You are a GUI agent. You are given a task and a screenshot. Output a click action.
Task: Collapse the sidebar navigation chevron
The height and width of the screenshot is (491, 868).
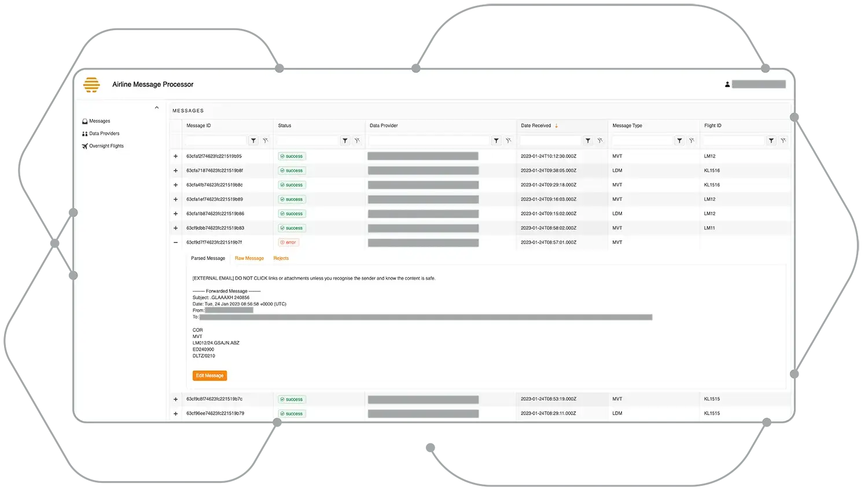click(157, 108)
